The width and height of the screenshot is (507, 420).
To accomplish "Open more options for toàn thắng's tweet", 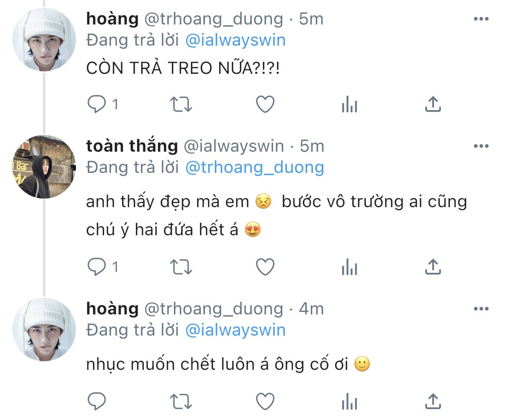I will coord(481,146).
